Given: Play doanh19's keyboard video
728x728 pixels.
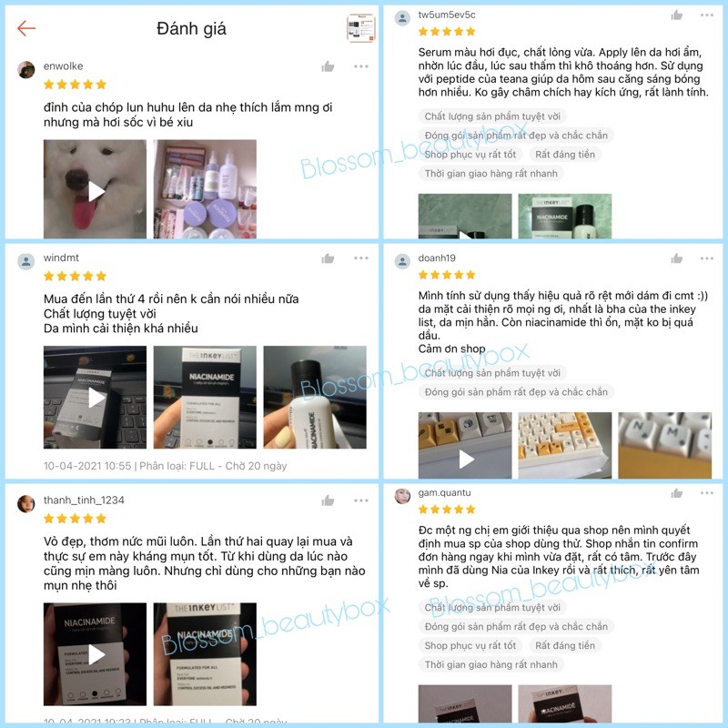Looking at the screenshot, I should point(465,446).
